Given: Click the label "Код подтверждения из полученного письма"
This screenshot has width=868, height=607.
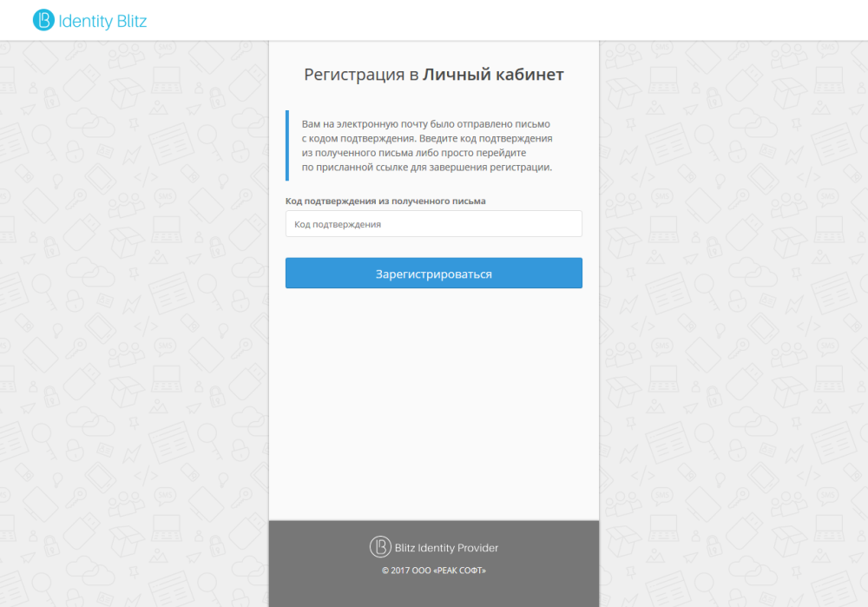Looking at the screenshot, I should click(x=385, y=201).
